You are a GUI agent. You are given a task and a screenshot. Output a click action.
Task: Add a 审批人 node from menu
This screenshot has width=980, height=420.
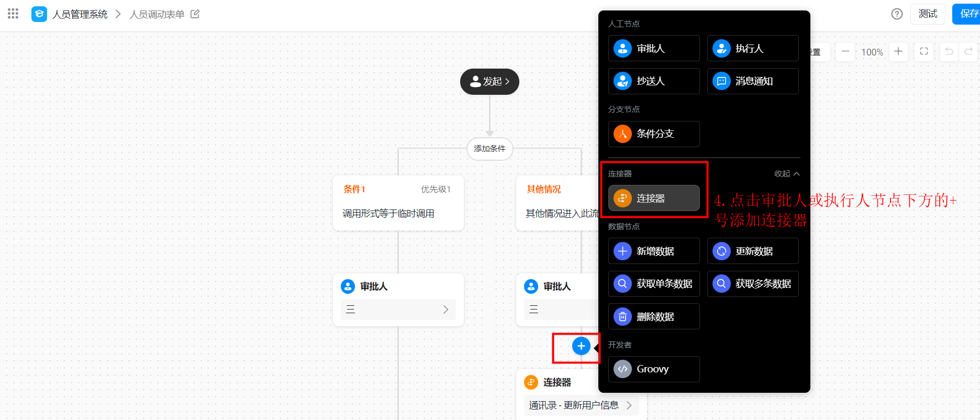click(x=654, y=48)
